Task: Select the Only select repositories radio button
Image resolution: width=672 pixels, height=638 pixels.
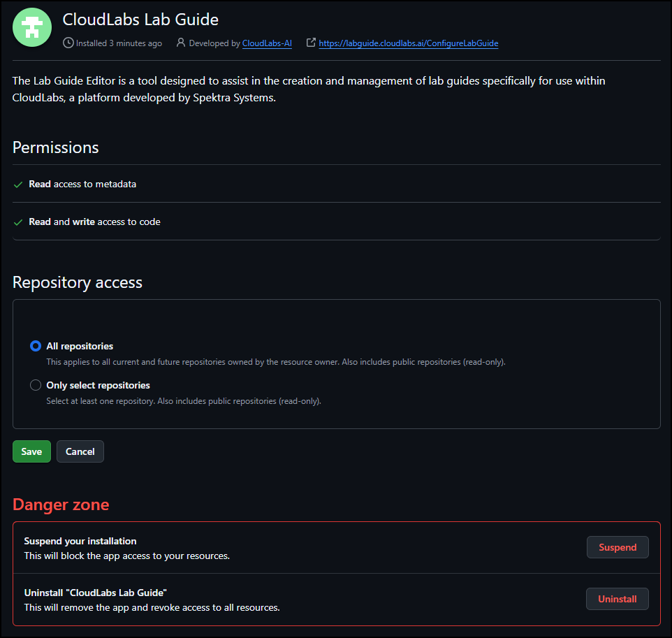Action: [x=36, y=385]
